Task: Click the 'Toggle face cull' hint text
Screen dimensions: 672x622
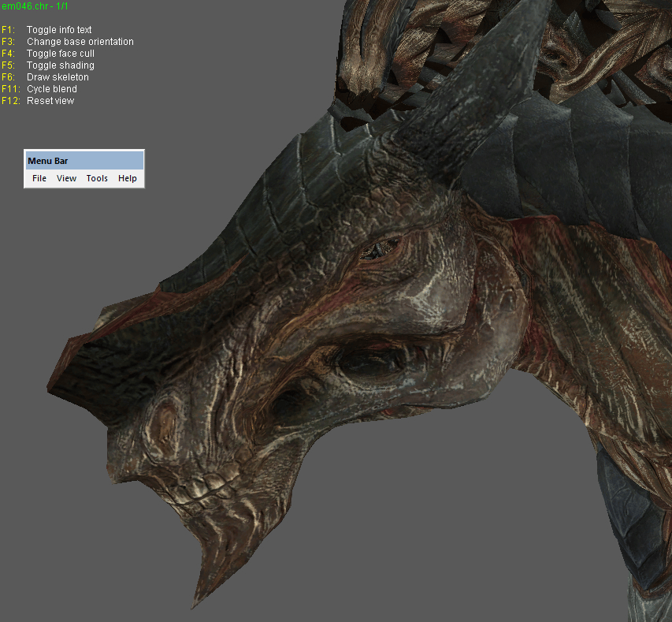Action: point(61,54)
